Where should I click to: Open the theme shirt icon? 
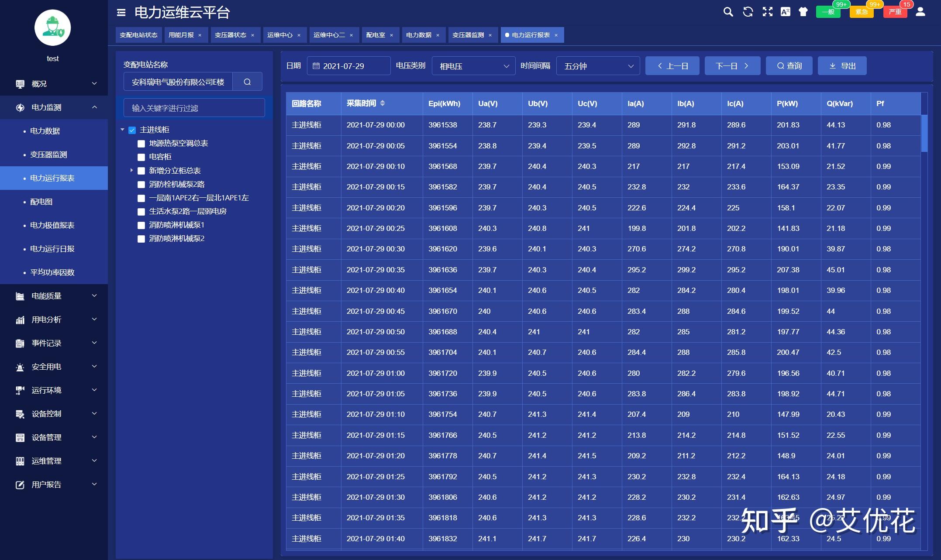[803, 12]
